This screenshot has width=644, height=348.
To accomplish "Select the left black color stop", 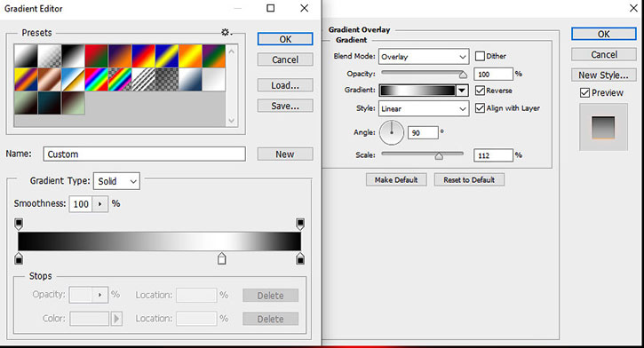I will click(19, 258).
